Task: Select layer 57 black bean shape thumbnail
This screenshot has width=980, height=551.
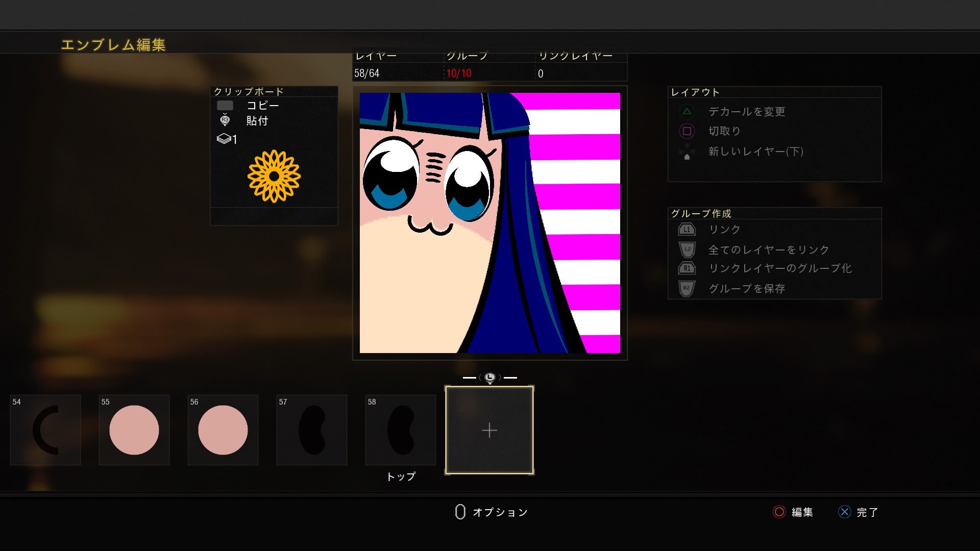Action: coord(312,430)
